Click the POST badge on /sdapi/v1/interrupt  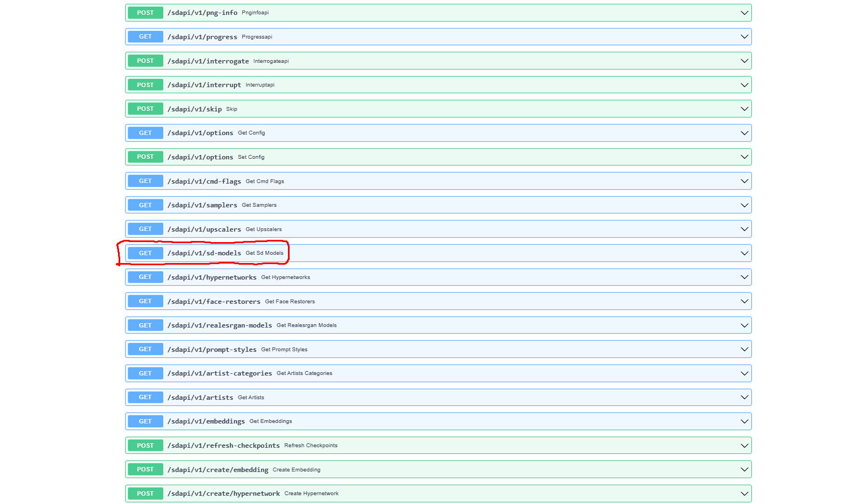(x=145, y=84)
